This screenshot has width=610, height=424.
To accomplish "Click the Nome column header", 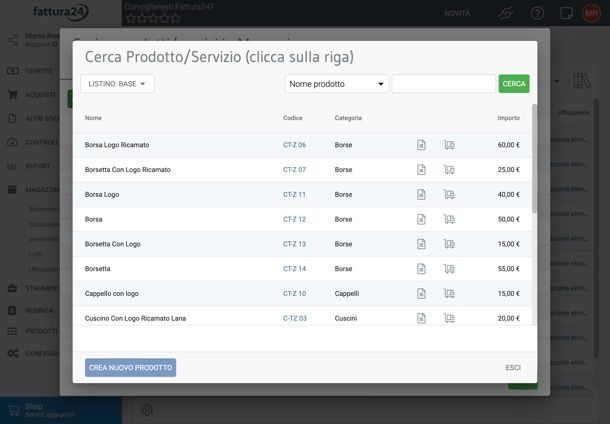I will coord(93,118).
